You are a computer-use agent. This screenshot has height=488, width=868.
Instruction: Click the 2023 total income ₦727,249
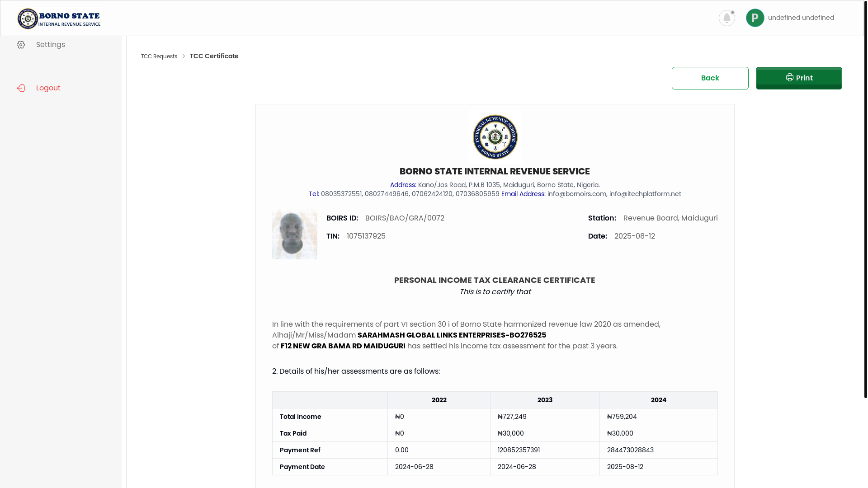pyautogui.click(x=512, y=417)
